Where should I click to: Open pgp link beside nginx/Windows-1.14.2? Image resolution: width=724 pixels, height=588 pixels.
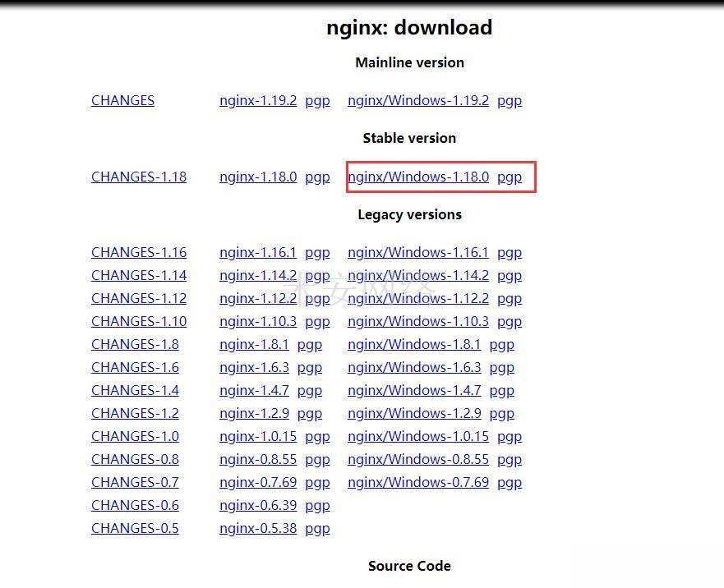pyautogui.click(x=510, y=277)
